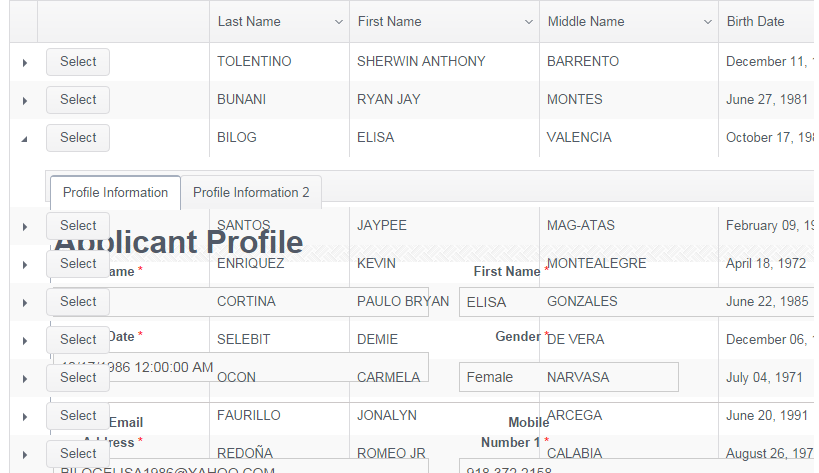Expand the SELEBIT row details
Viewport: 819px width, 473px height.
point(24,340)
